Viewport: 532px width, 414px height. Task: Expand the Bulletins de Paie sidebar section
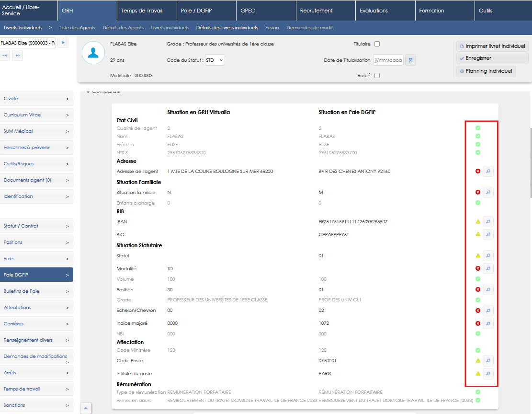click(x=36, y=291)
